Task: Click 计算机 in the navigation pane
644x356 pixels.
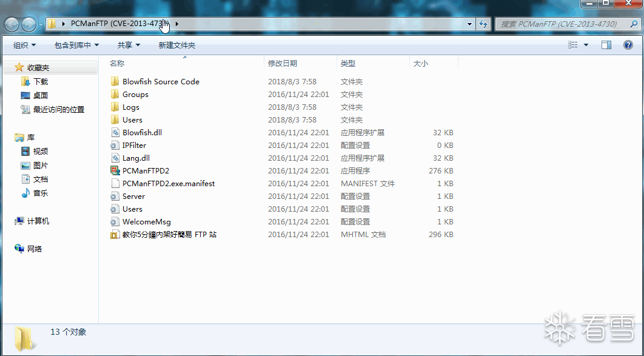Action: 38,221
